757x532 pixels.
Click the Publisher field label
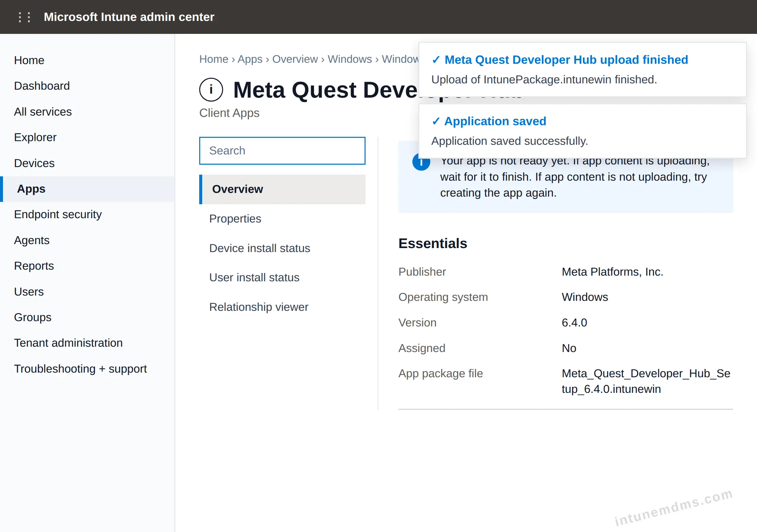pyautogui.click(x=422, y=272)
